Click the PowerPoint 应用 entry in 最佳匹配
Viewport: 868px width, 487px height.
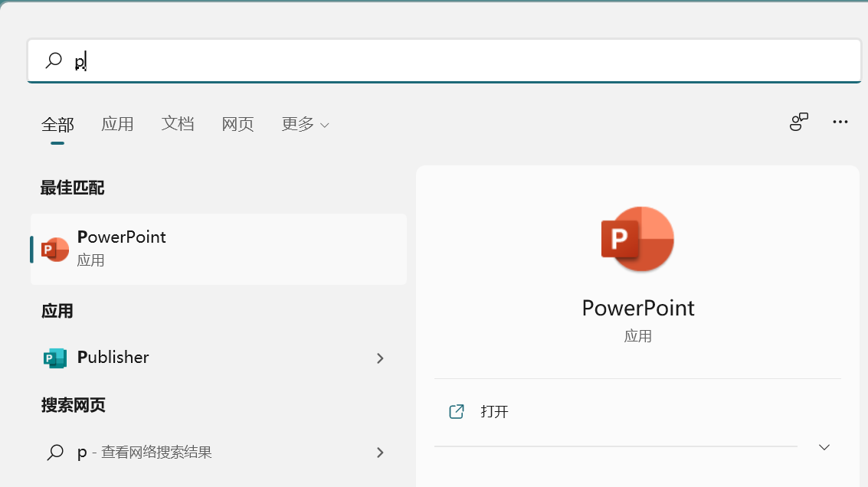(192, 248)
